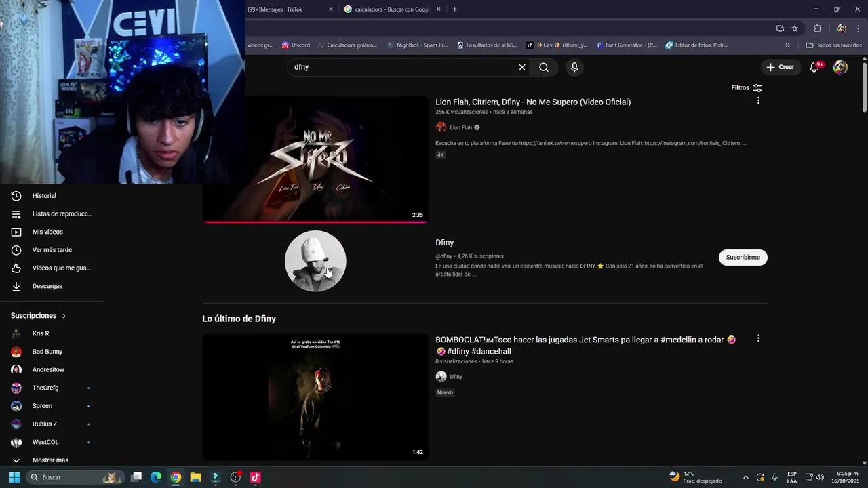Open Videos que me gustan
This screenshot has height=488, width=868.
coord(52,268)
